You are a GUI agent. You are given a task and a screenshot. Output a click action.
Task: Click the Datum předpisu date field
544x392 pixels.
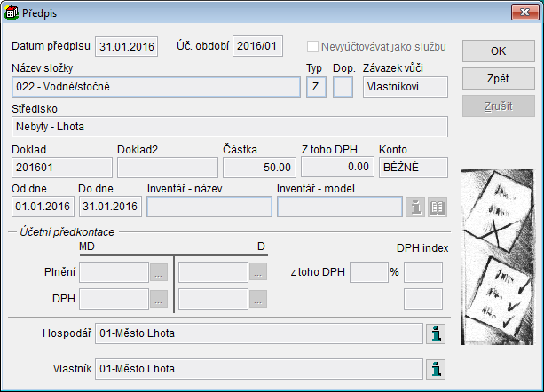pyautogui.click(x=127, y=46)
